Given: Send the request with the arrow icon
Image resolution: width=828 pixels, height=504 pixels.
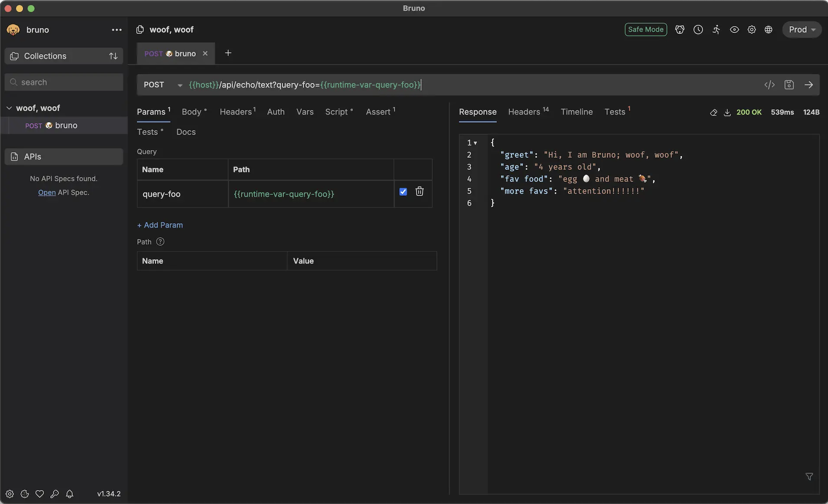Looking at the screenshot, I should [x=808, y=85].
